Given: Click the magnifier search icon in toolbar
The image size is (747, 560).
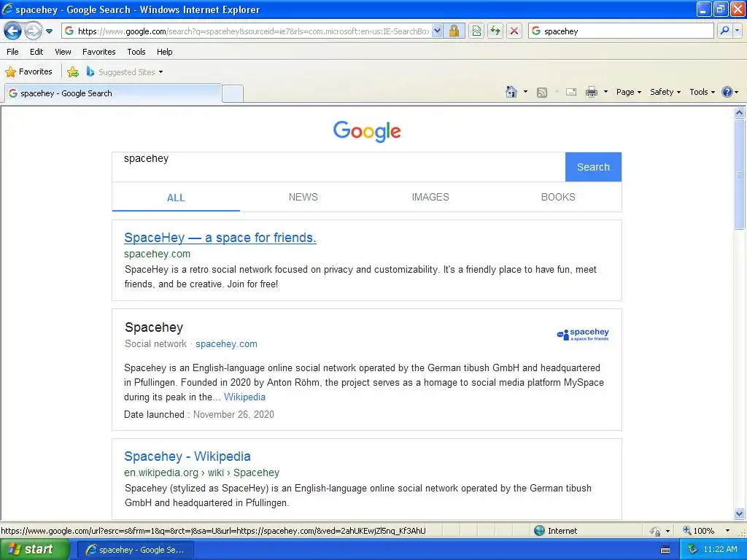Looking at the screenshot, I should coord(724,31).
